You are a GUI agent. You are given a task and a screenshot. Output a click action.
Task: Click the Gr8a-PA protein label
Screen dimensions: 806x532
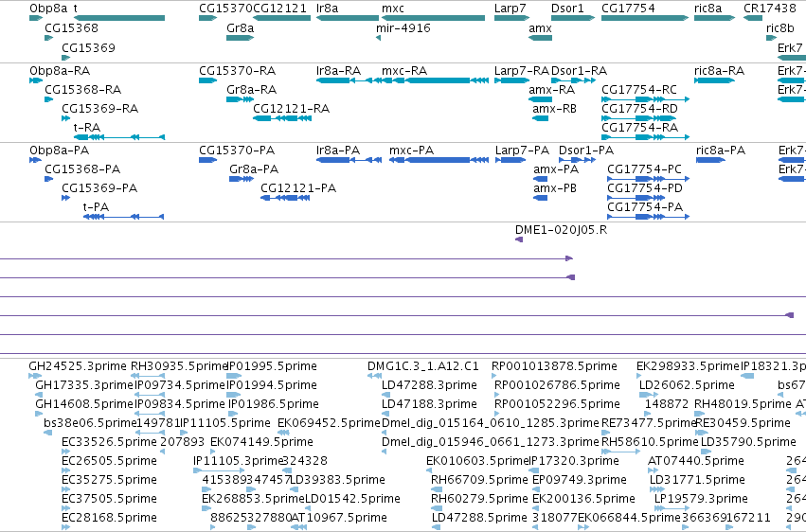[254, 169]
